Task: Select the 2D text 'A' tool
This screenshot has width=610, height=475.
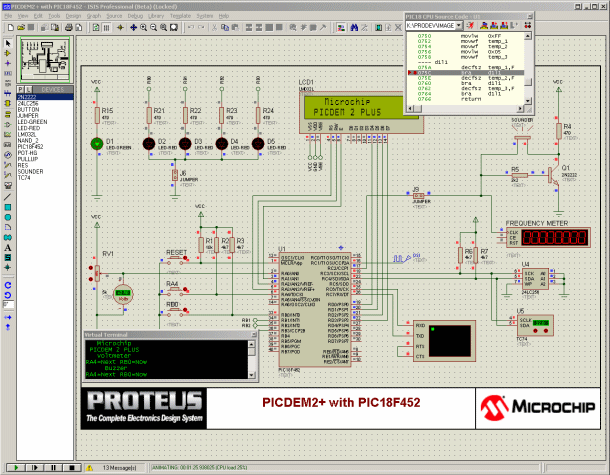Action: click(x=8, y=248)
